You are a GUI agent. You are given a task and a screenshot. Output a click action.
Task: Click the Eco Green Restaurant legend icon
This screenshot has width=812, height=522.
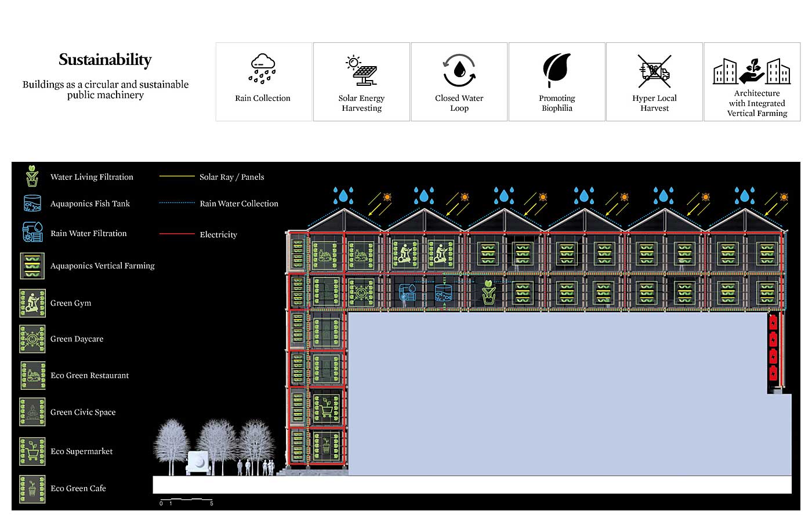(x=32, y=375)
